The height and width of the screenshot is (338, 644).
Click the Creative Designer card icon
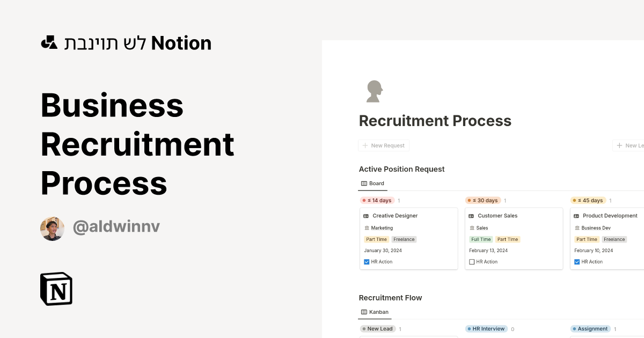367,216
